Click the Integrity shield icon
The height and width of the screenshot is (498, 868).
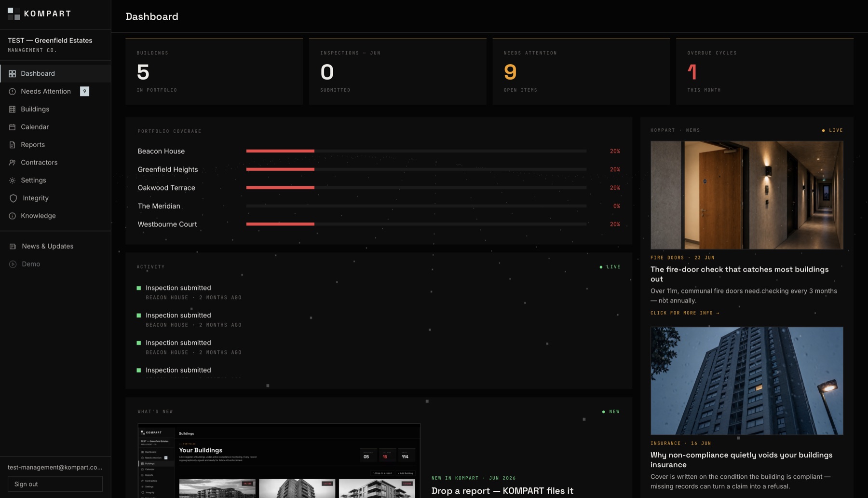(13, 198)
